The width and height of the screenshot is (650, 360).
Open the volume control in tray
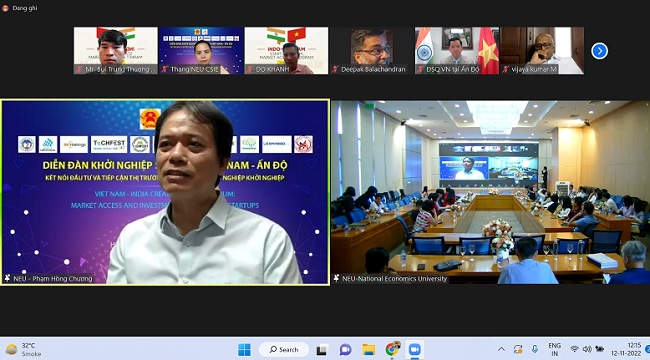[x=587, y=350]
